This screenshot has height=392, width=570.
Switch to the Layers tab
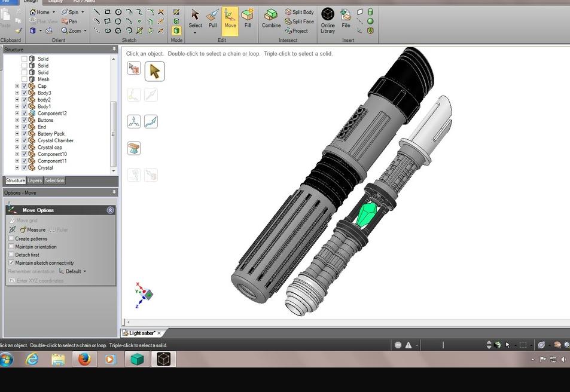pos(35,180)
